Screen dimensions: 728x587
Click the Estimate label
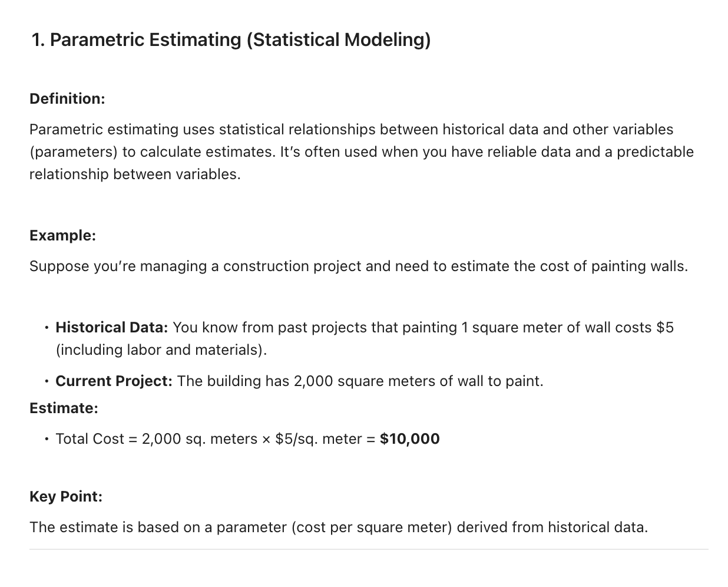click(64, 408)
